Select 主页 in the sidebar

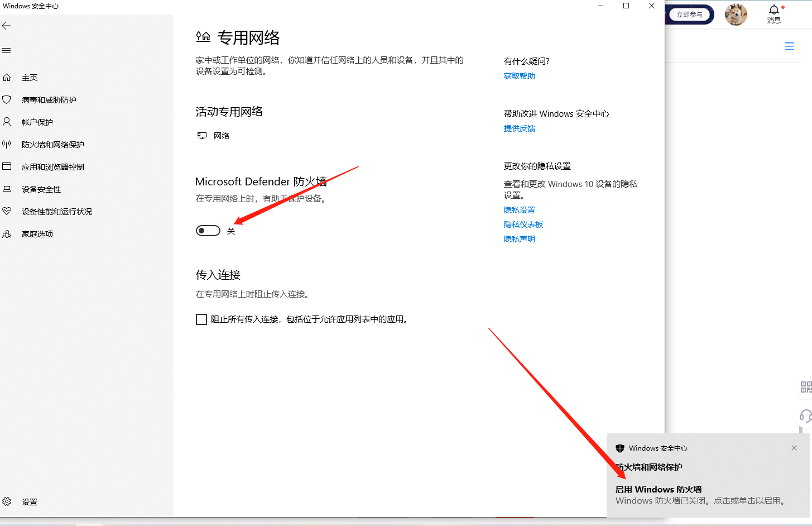tap(30, 78)
